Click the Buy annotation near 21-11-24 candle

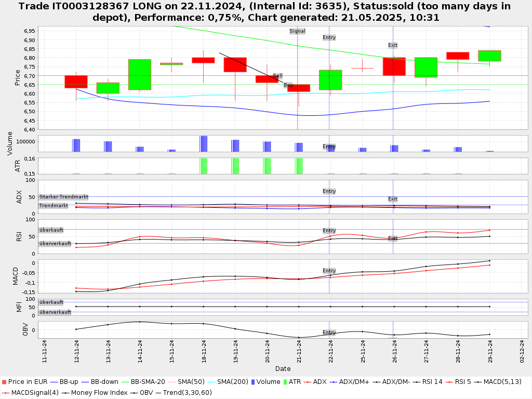point(288,85)
